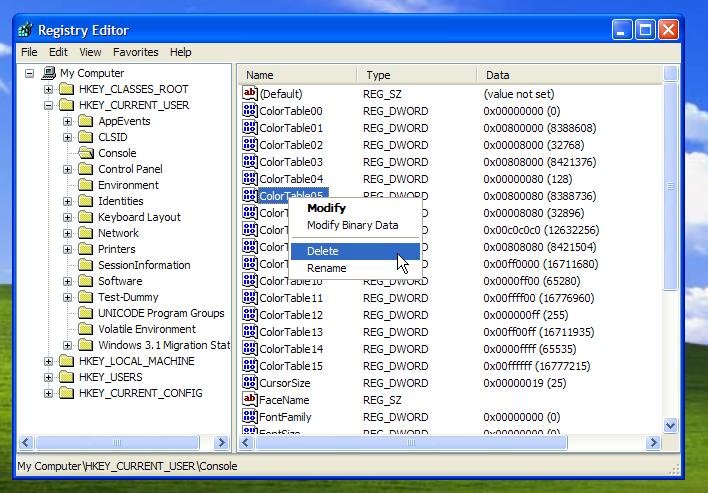
Task: Expand the Test-Dummy key
Action: tap(67, 297)
